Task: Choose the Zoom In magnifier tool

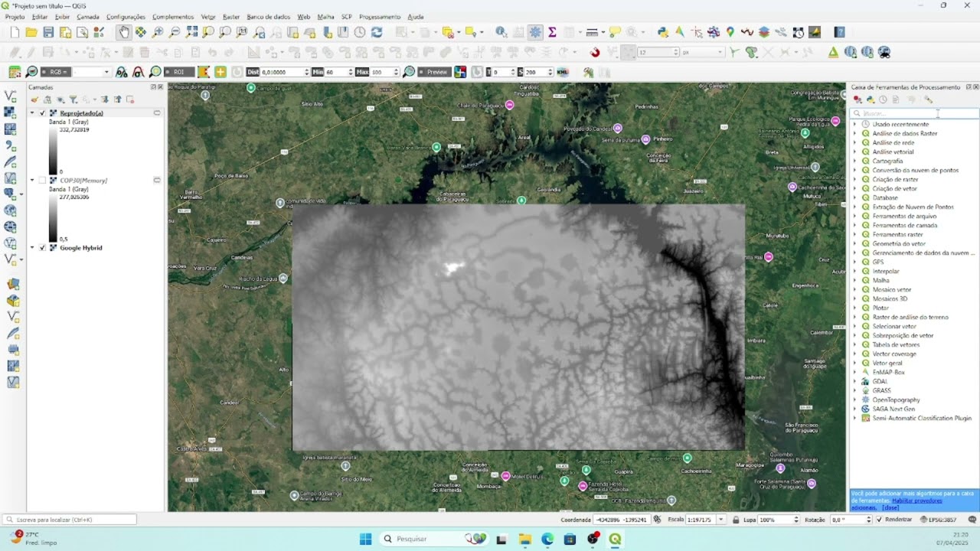Action: pyautogui.click(x=158, y=32)
